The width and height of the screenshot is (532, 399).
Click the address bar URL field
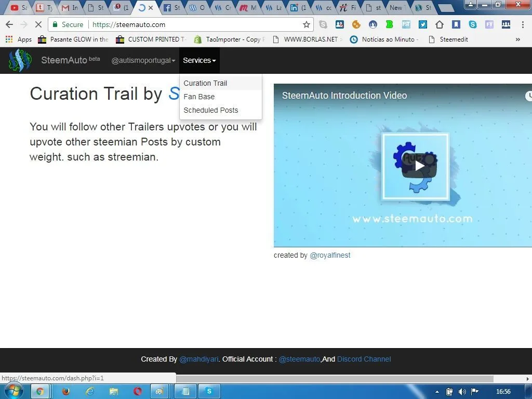pos(197,24)
